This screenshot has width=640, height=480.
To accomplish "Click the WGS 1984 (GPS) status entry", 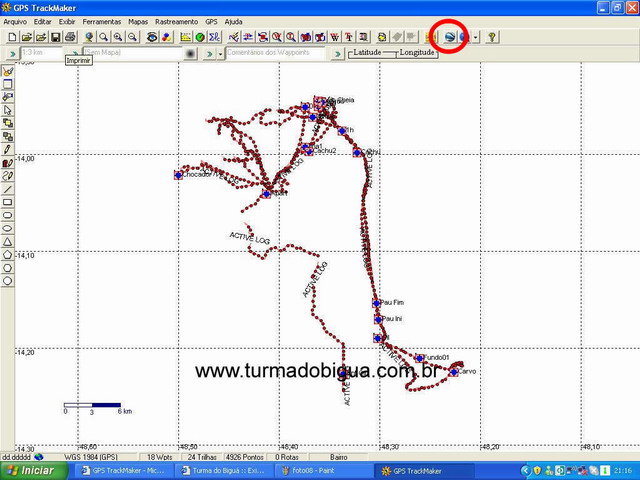I will click(x=91, y=457).
